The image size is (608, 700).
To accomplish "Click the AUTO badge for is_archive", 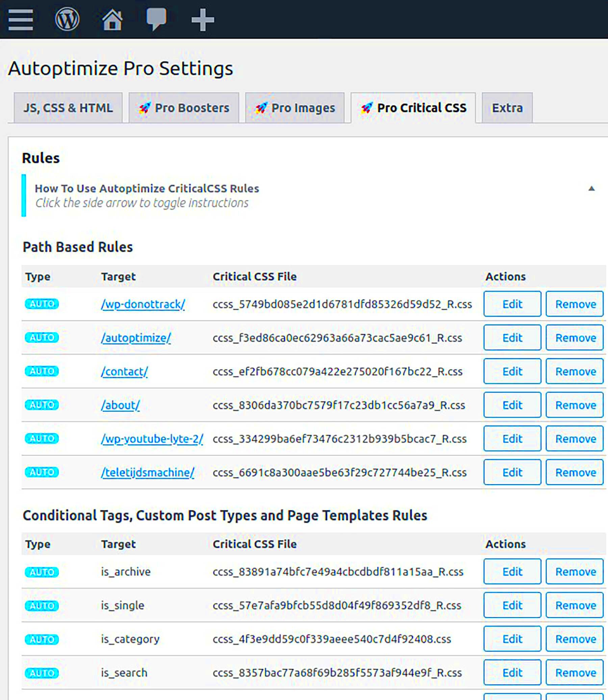I will 42,572.
